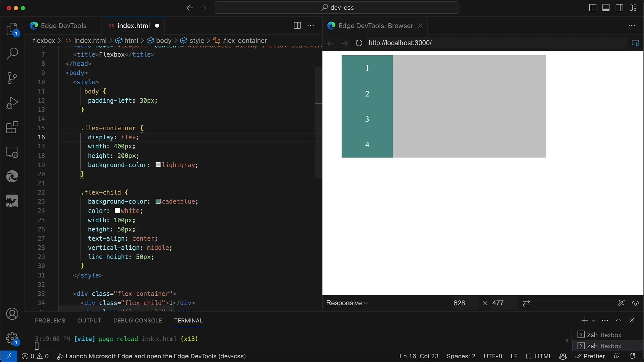Toggle the bottom Panel layout

(x=606, y=8)
